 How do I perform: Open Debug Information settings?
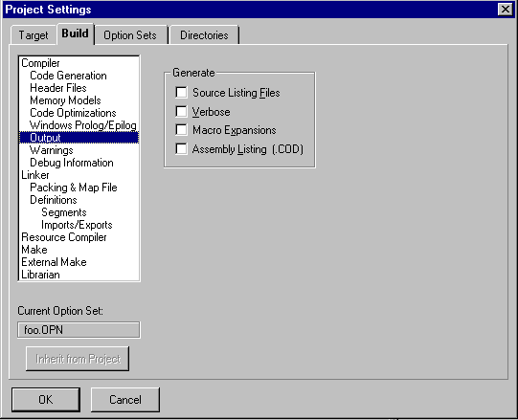click(x=72, y=163)
